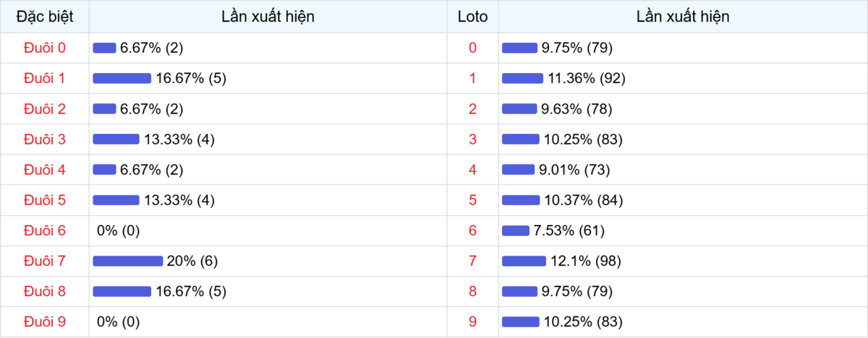
Task: Click the 'Loto' column header
Action: pyautogui.click(x=473, y=16)
